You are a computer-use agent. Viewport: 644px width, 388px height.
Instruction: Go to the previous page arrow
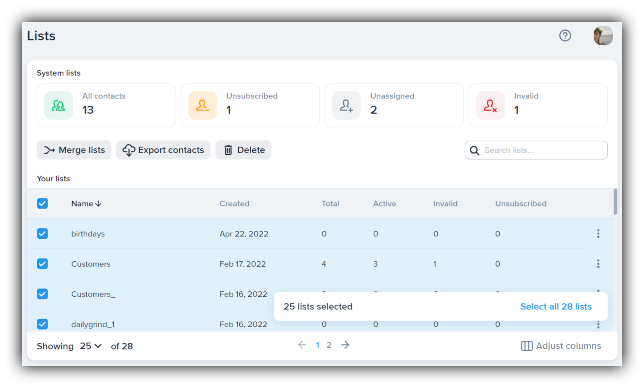coord(302,345)
